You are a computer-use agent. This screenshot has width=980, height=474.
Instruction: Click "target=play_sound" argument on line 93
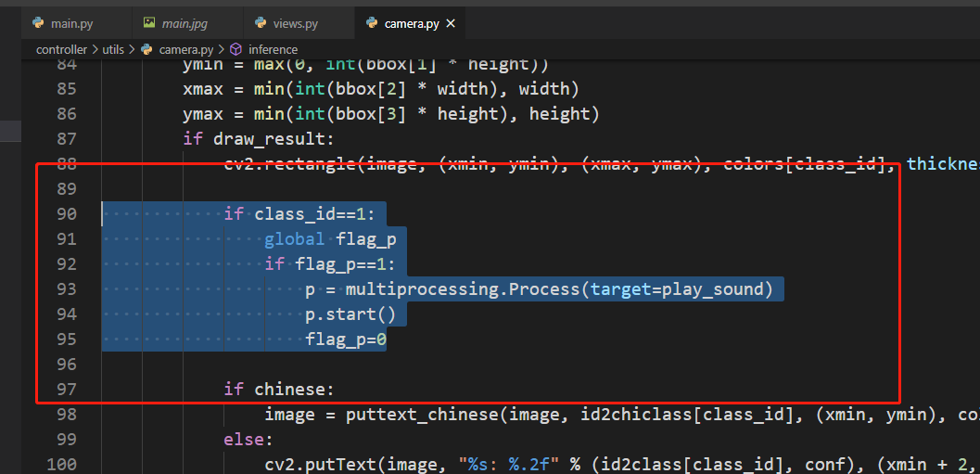tap(678, 288)
